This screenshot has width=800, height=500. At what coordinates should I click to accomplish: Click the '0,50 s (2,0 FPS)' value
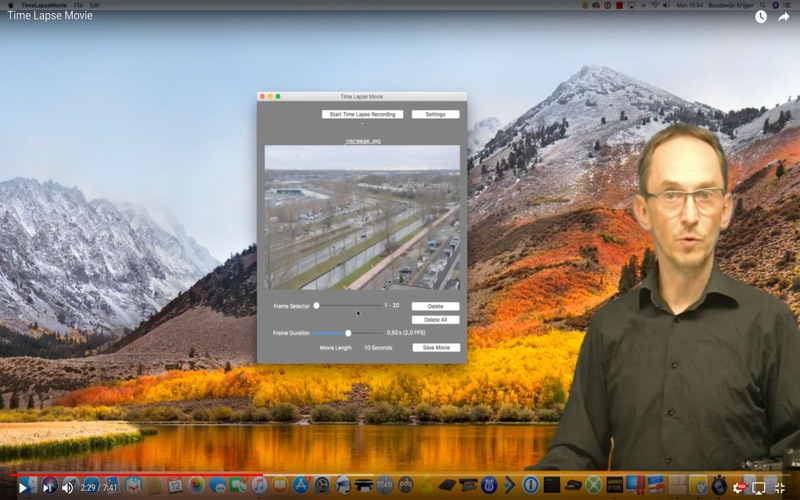point(406,333)
